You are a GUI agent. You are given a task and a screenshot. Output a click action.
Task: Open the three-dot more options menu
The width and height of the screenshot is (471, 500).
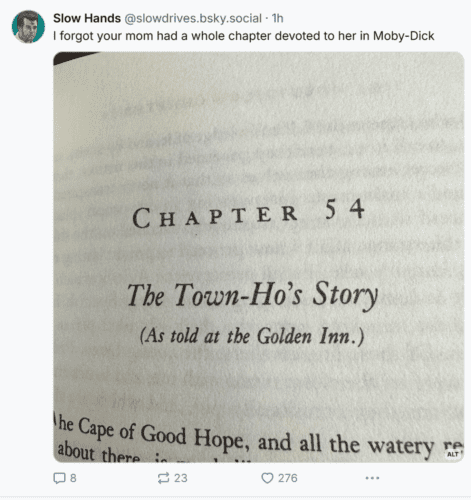(372, 478)
